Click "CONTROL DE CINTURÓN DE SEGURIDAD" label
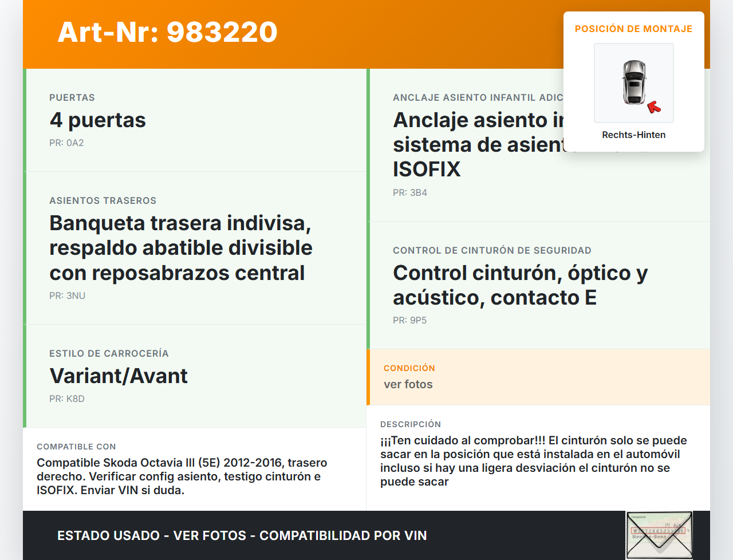The width and height of the screenshot is (733, 560). 492,251
